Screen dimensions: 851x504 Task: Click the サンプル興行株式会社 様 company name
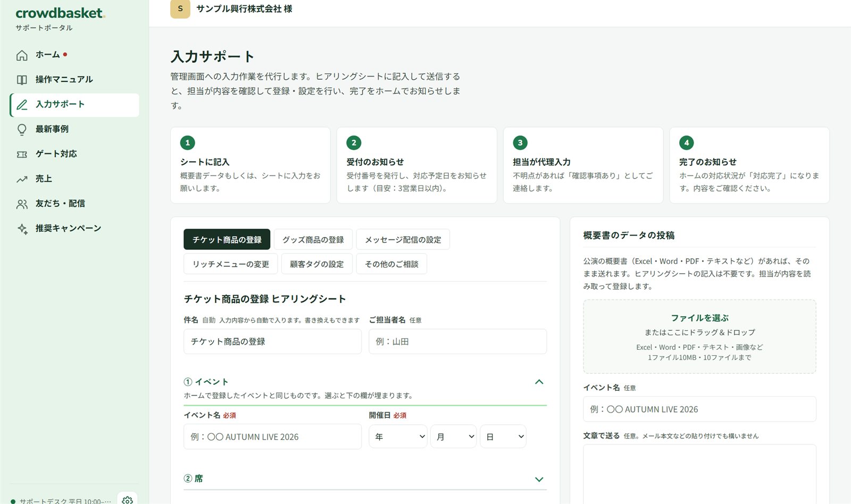pos(244,9)
